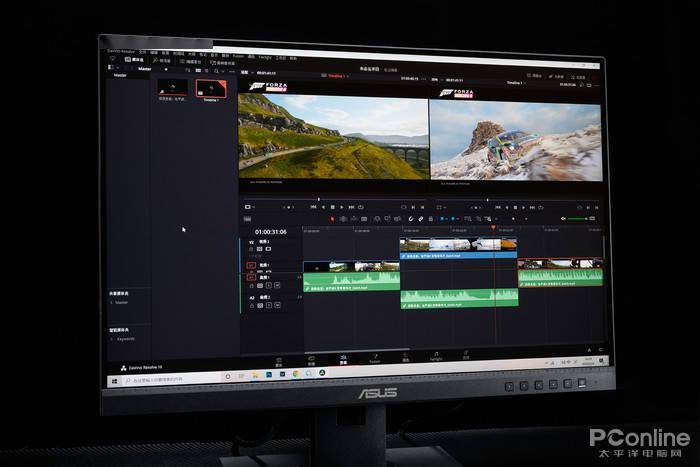Open the source viewer zoom dropdown
Screen dimensions: 700x467
[246, 72]
